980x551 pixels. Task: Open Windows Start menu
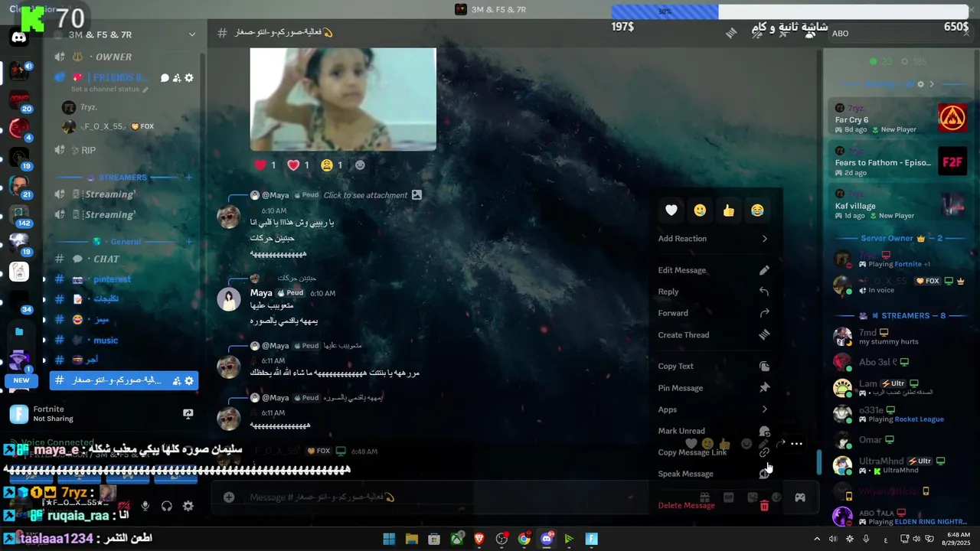[389, 539]
